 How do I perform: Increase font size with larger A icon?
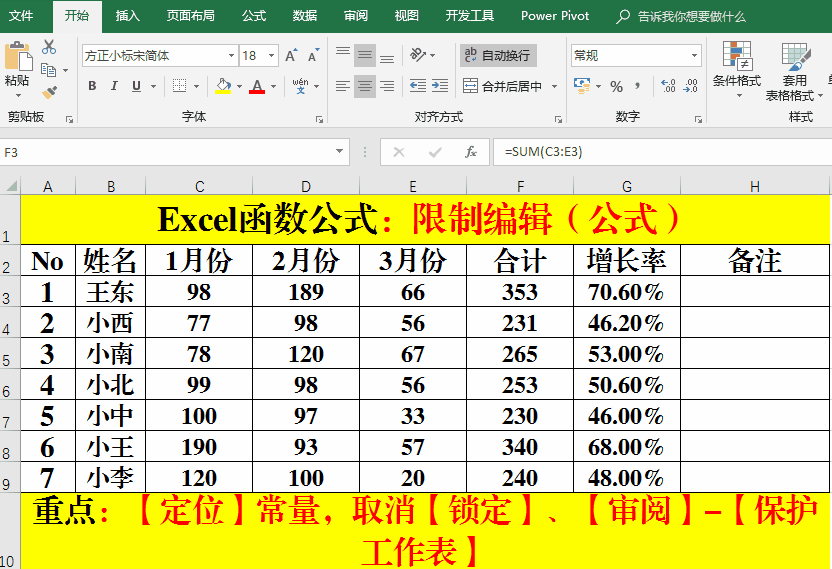pos(291,55)
